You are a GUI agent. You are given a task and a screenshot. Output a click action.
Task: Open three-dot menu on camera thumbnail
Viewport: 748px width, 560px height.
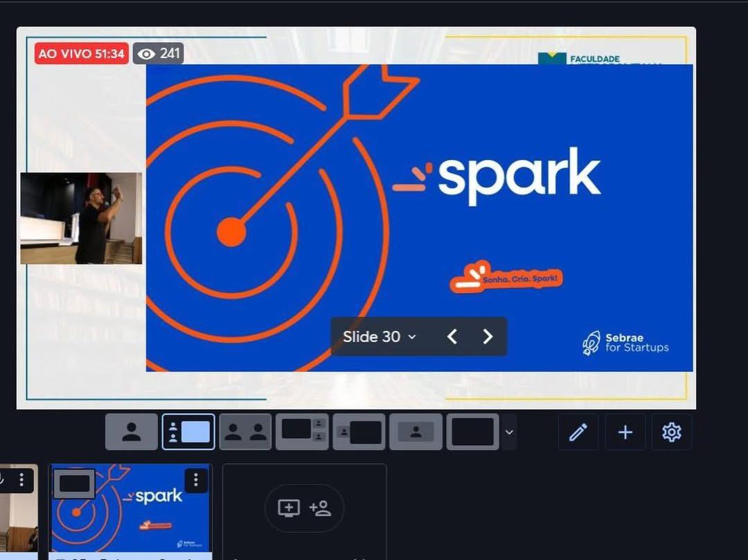point(22,479)
